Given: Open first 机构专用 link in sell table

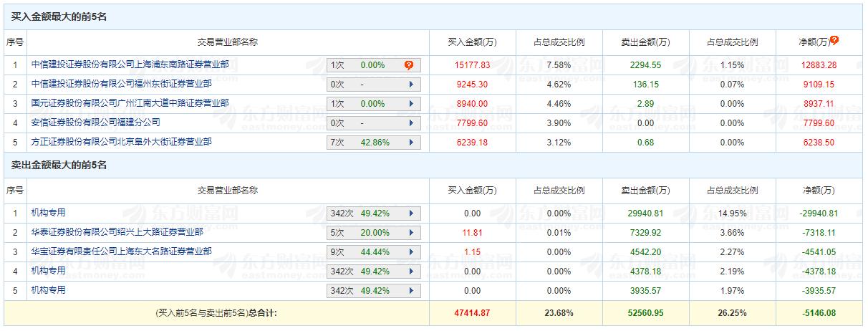Looking at the screenshot, I should (48, 213).
